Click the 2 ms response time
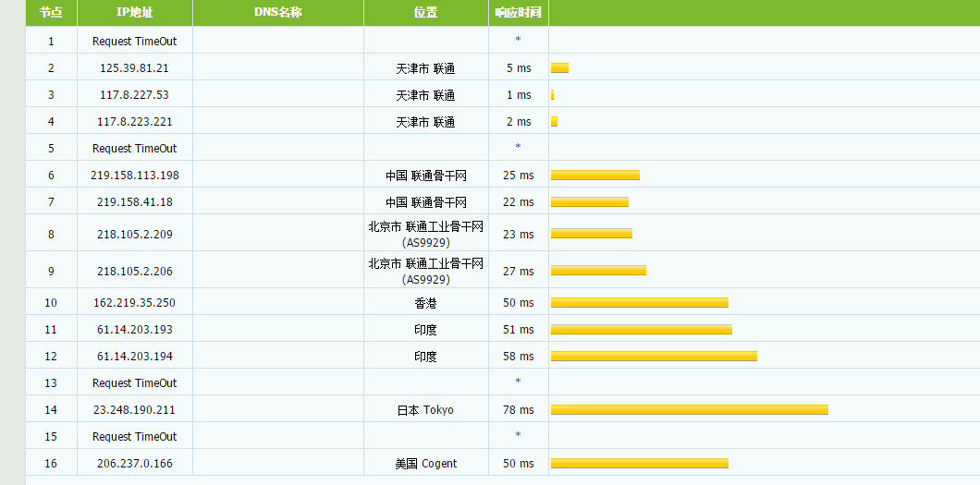The image size is (980, 485). tap(519, 122)
